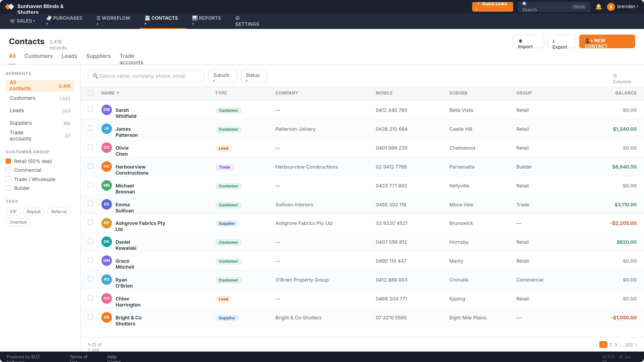Tick the select-all checkbox in the table header

[x=90, y=93]
